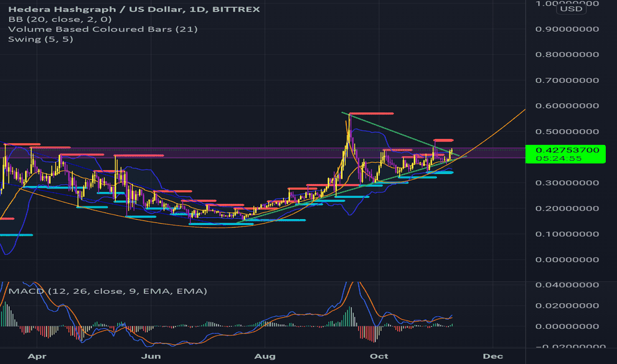Click the 0.80000000 price axis label

[567, 55]
